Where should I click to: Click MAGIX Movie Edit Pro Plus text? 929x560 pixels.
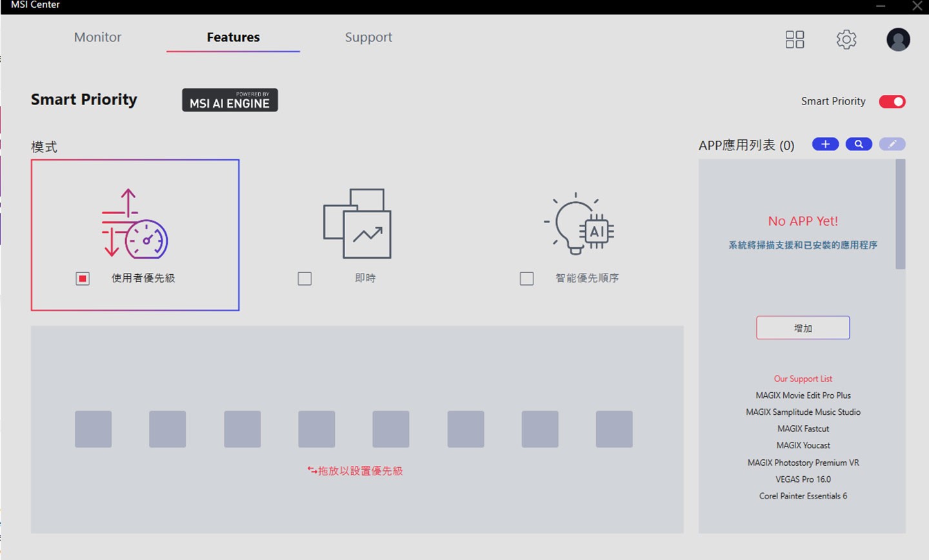pos(803,395)
